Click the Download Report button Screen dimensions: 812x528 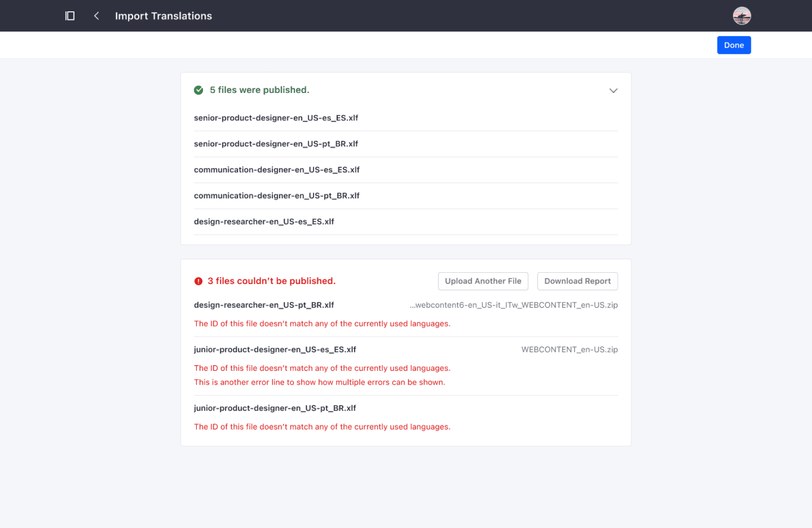(x=577, y=281)
